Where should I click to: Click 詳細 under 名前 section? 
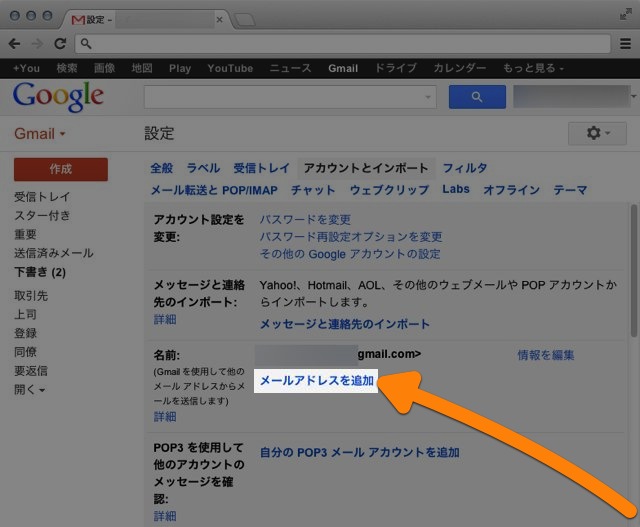point(165,417)
